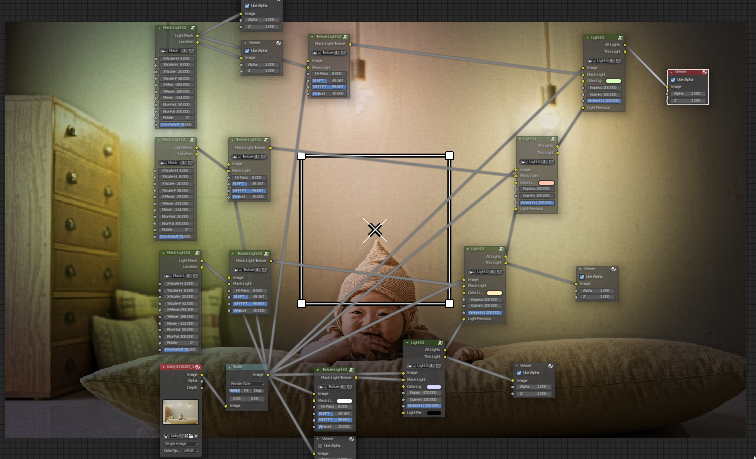Open Single Image source dropdown in Image node

[x=181, y=444]
